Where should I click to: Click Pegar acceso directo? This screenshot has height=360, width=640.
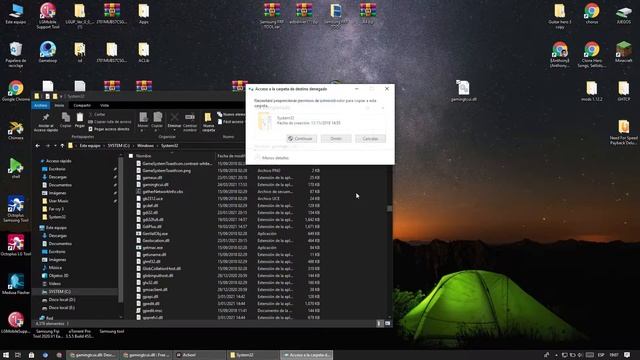pyautogui.click(x=109, y=129)
